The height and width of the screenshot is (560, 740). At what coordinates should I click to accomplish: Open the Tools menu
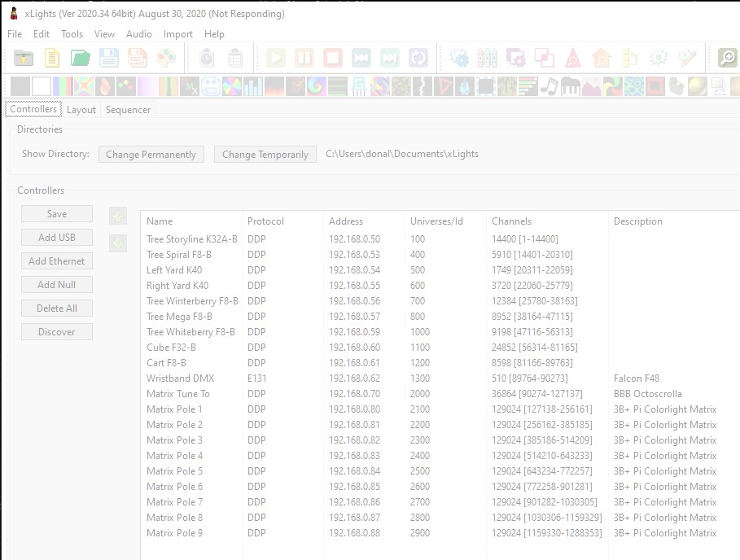(72, 34)
